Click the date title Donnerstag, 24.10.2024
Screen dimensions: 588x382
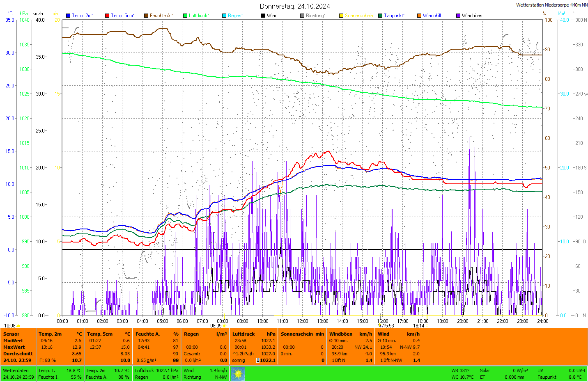(294, 6)
